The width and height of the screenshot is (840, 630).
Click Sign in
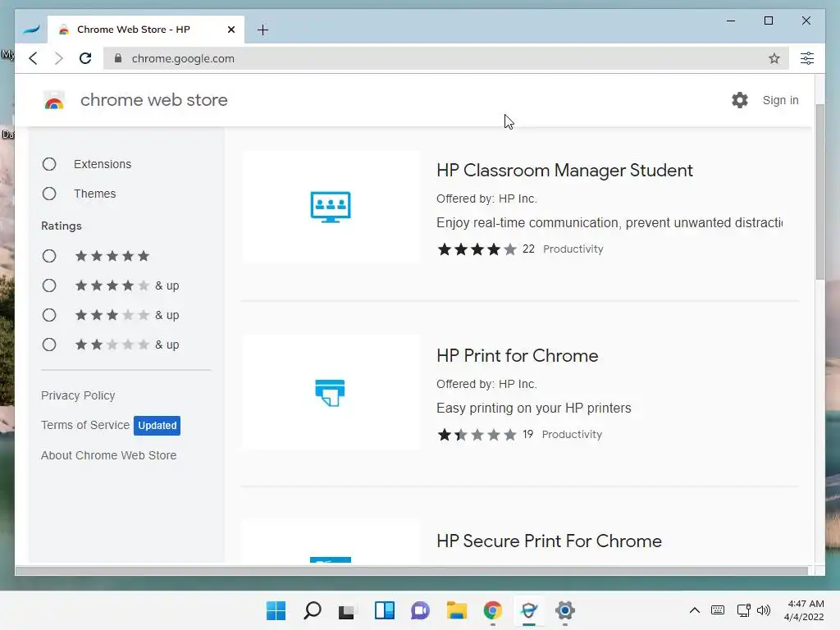[x=781, y=100]
